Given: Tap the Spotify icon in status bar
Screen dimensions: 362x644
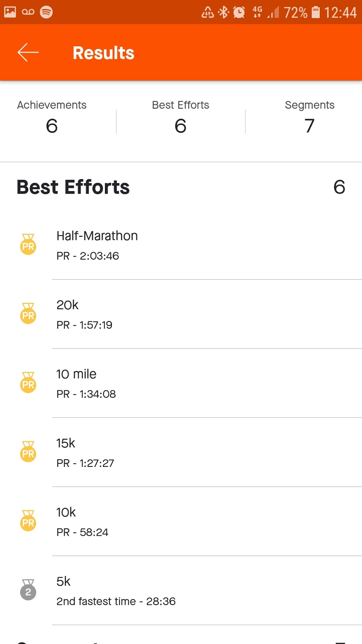Looking at the screenshot, I should coord(46,12).
